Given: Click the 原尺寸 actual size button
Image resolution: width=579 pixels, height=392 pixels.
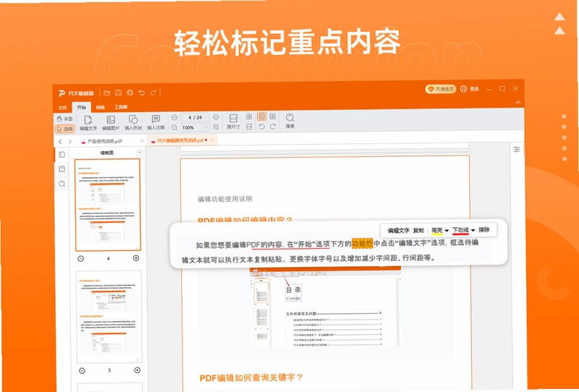Looking at the screenshot, I should [x=233, y=122].
